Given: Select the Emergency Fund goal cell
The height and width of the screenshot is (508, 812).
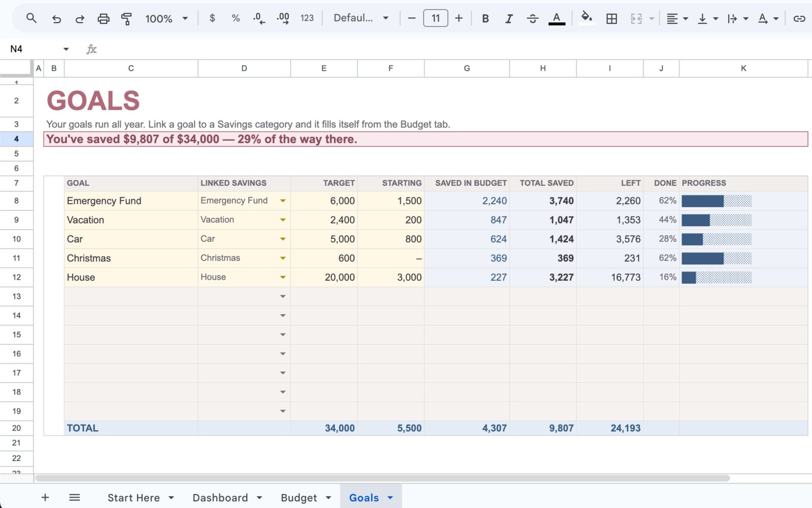Looking at the screenshot, I should click(131, 201).
